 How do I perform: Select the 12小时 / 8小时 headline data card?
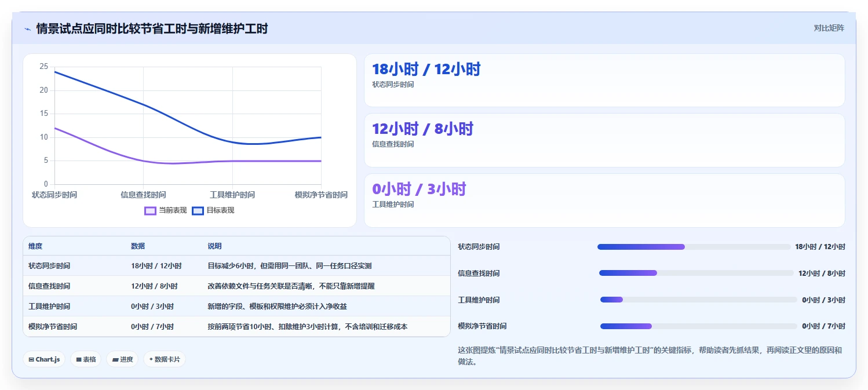(x=604, y=140)
